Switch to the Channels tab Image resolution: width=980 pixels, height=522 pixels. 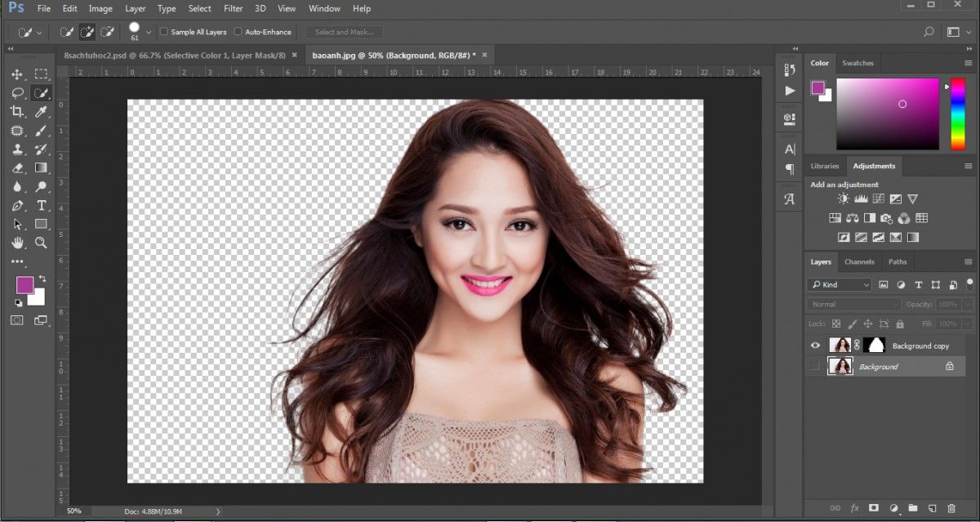[x=859, y=262]
